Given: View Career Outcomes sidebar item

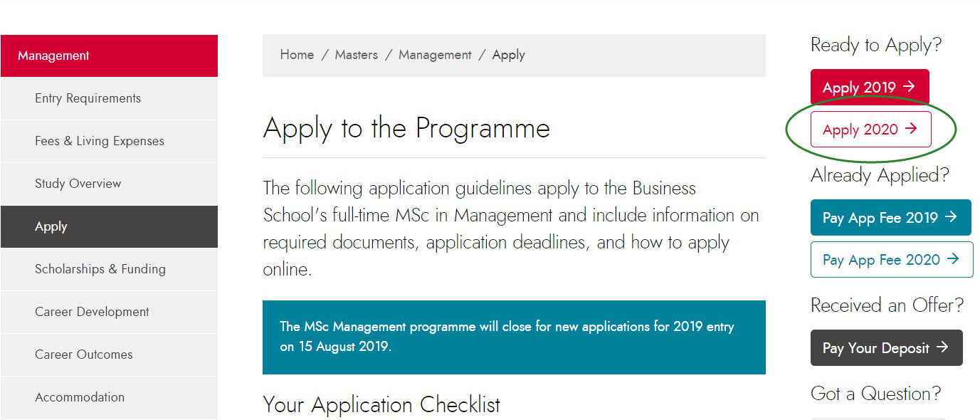Looking at the screenshot, I should coord(109,355).
